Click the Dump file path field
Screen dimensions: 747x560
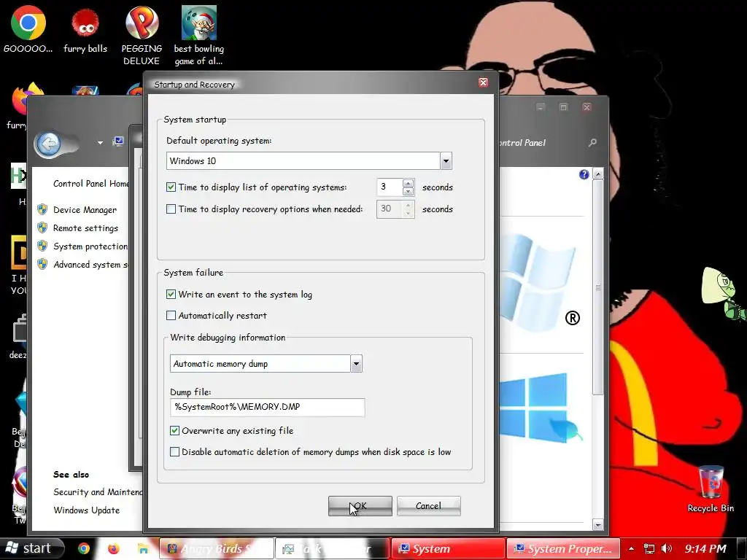(267, 407)
